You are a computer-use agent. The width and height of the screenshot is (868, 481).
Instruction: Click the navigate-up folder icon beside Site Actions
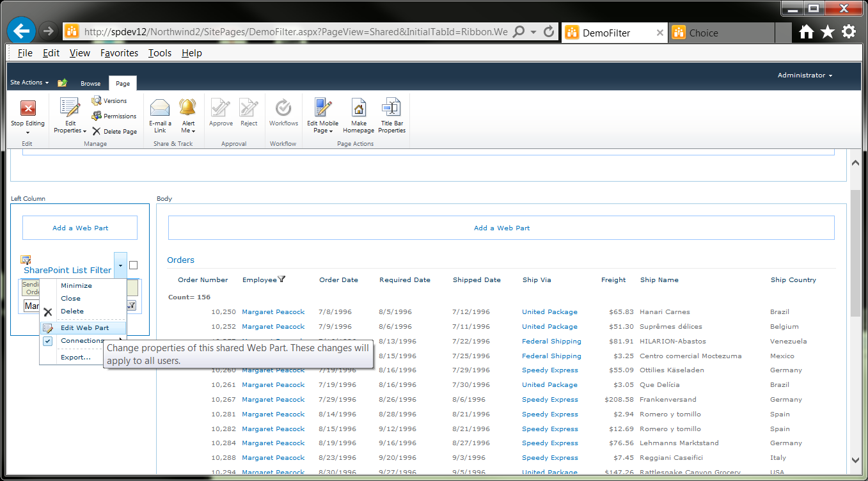[x=62, y=83]
